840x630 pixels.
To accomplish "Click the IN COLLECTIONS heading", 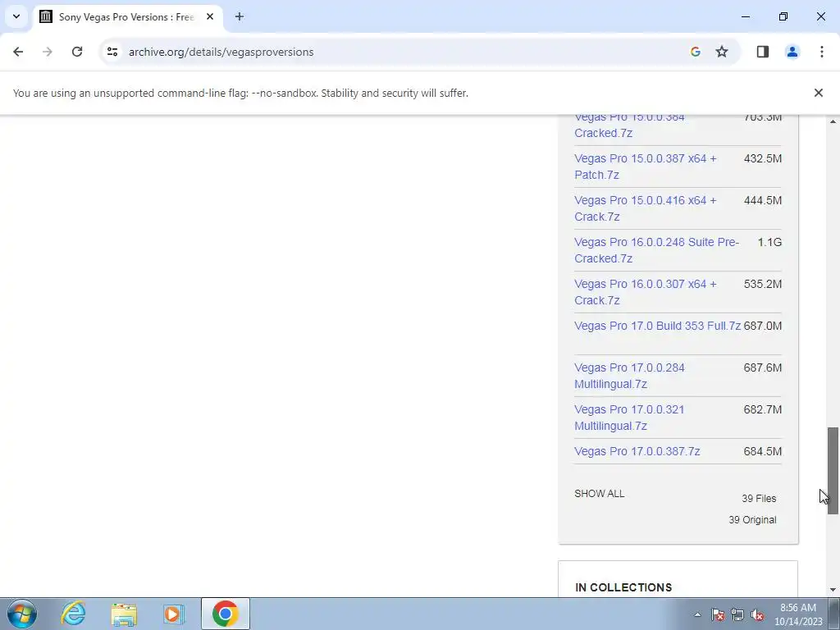I will pyautogui.click(x=623, y=587).
